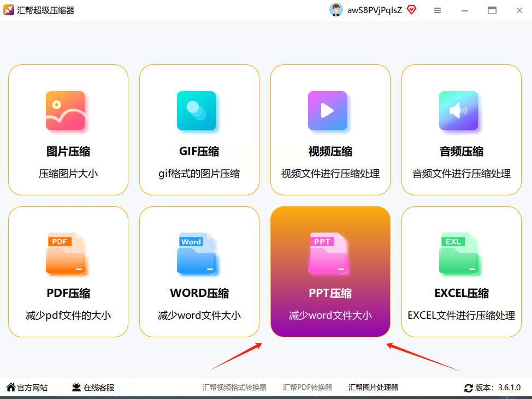This screenshot has height=399, width=532.
Task: Open the hamburger menu in title bar
Action: click(x=438, y=10)
